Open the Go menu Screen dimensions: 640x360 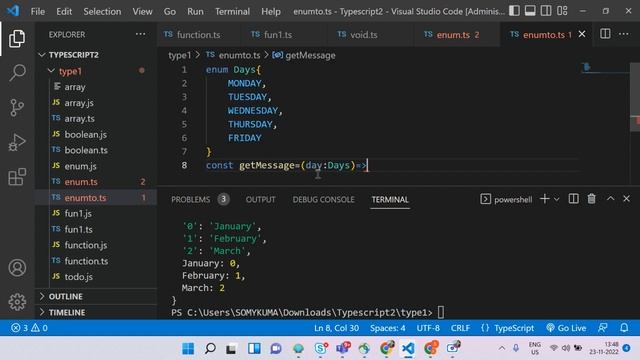tap(170, 11)
